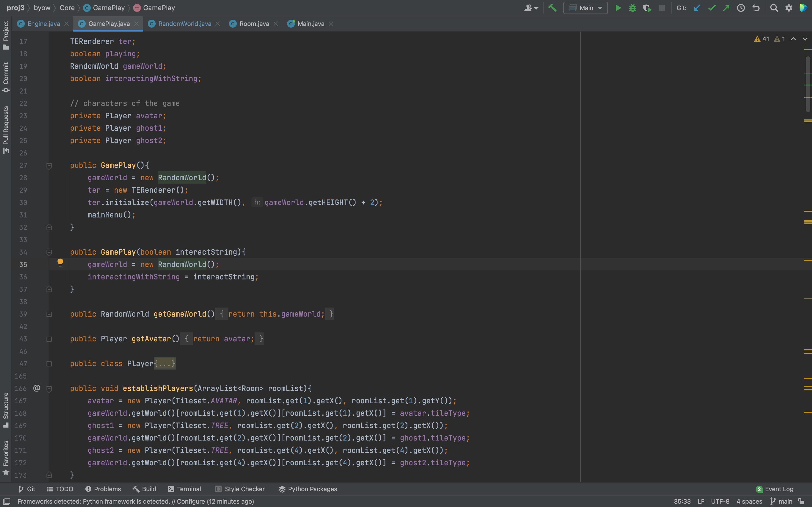Expand the folded getGameWorld method
812x507 pixels.
[x=49, y=314]
